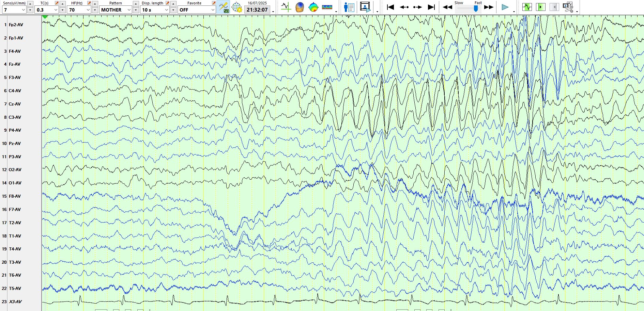Start playback with the blue play button

tap(505, 7)
